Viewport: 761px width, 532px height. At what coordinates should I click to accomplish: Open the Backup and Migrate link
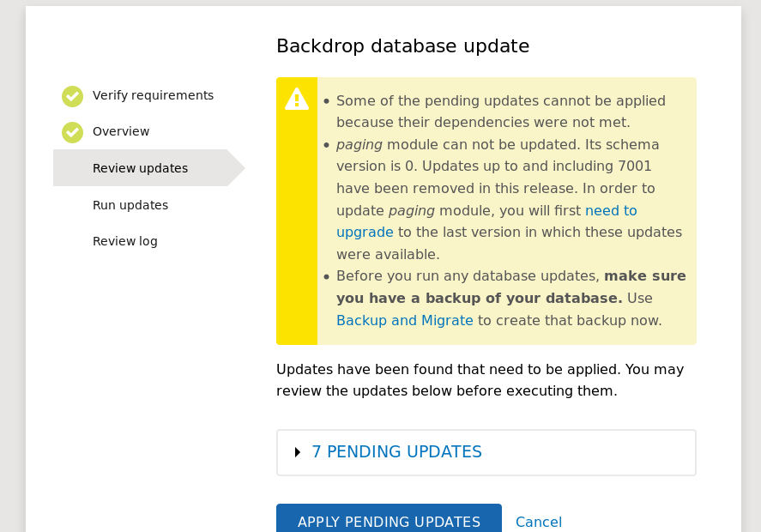(404, 320)
